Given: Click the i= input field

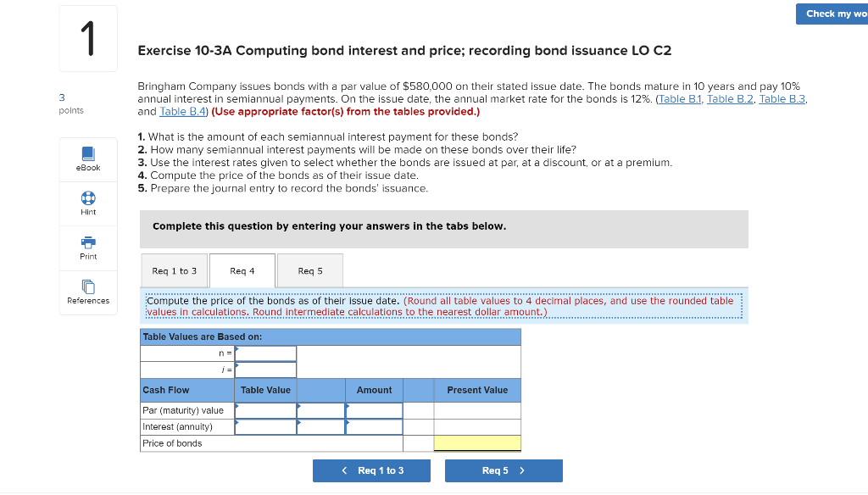Looking at the screenshot, I should 265,369.
